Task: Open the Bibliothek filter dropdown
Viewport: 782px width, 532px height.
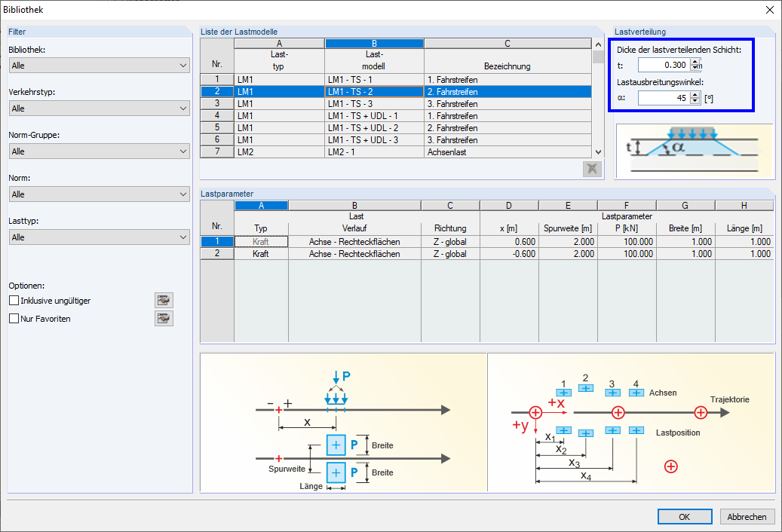Action: tap(100, 66)
